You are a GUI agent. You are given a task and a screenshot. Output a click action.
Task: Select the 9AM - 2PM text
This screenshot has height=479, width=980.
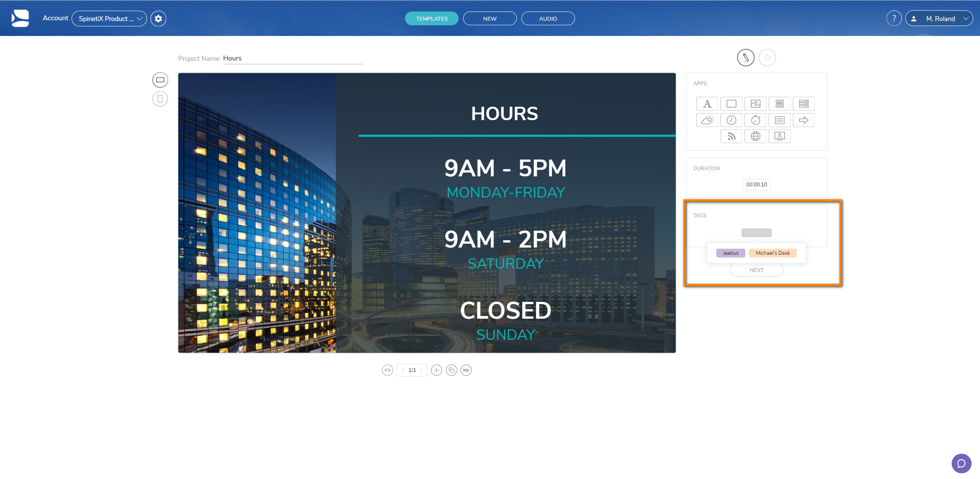click(505, 239)
